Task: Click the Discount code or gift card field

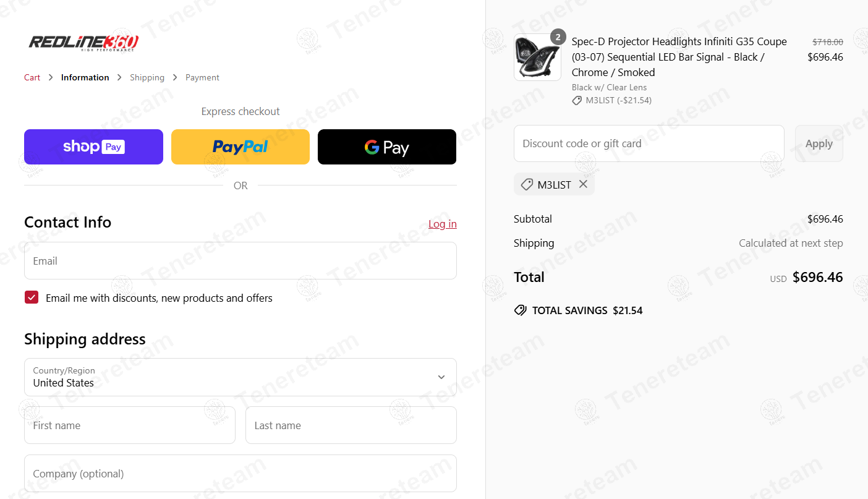Action: 649,143
